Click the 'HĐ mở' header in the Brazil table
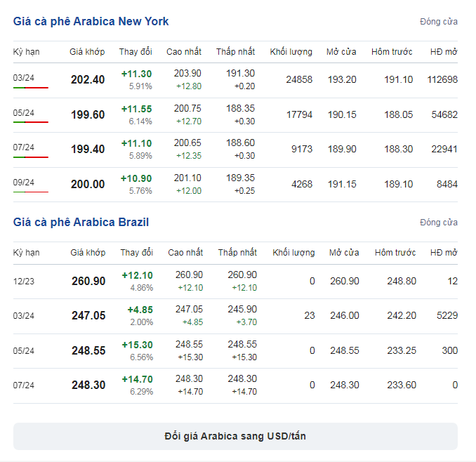This screenshot has width=476, height=462. point(444,253)
